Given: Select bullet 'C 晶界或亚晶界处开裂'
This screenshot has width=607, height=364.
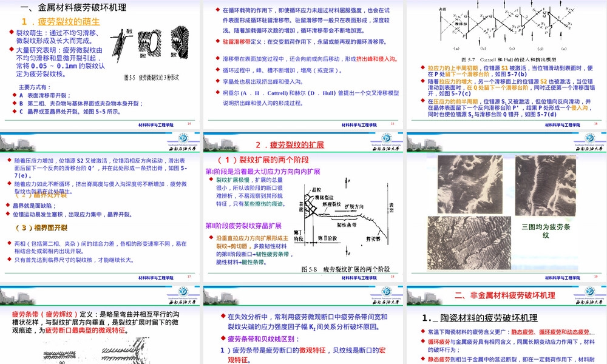Looking at the screenshot, I should (69, 112).
